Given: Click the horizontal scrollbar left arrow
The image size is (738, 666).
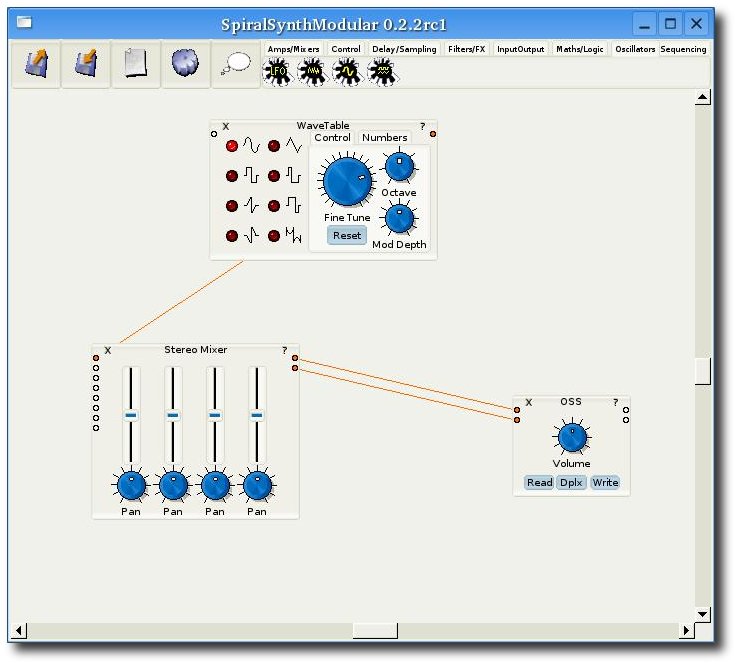Looking at the screenshot, I should pyautogui.click(x=19, y=630).
